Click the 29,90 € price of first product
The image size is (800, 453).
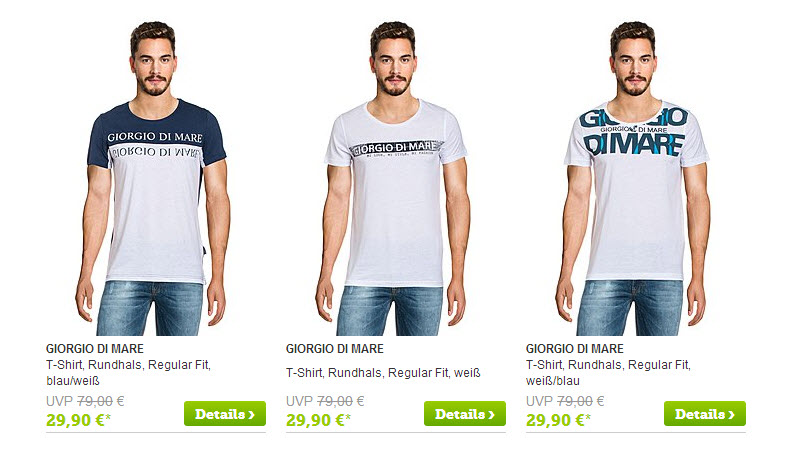click(78, 420)
